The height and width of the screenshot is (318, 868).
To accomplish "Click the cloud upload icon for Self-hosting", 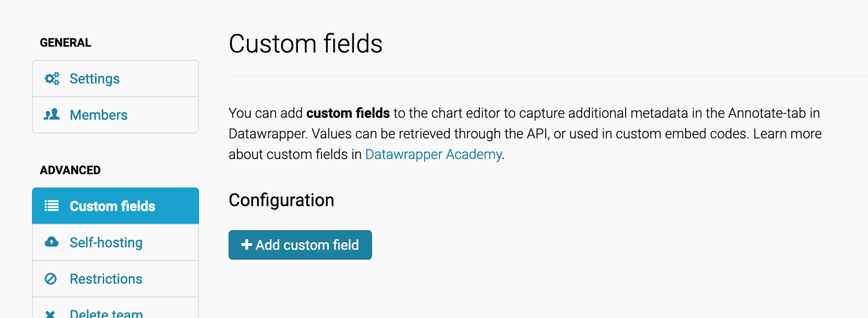I will coord(52,242).
